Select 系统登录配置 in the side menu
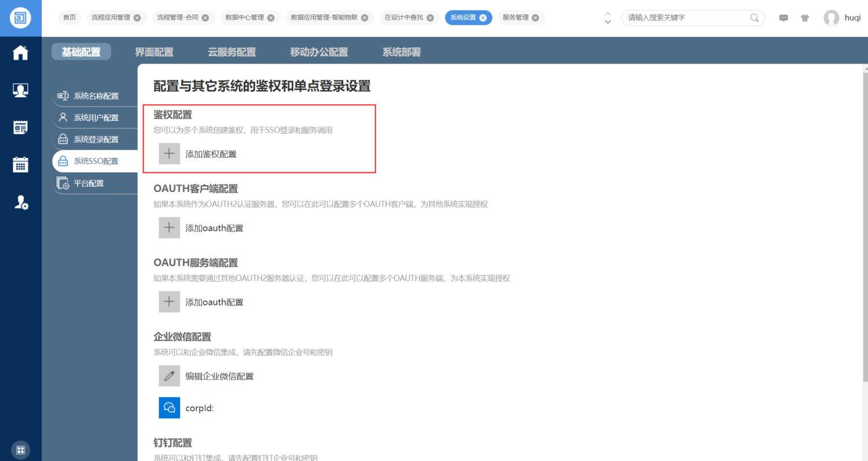 (x=95, y=139)
